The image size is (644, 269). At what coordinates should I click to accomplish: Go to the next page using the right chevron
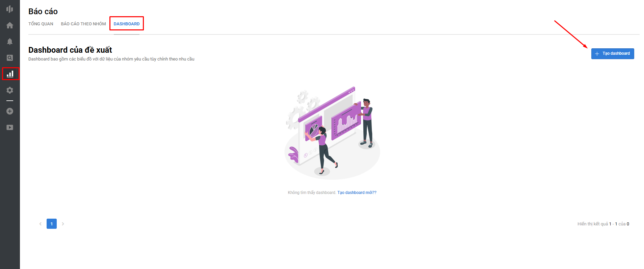pyautogui.click(x=63, y=224)
